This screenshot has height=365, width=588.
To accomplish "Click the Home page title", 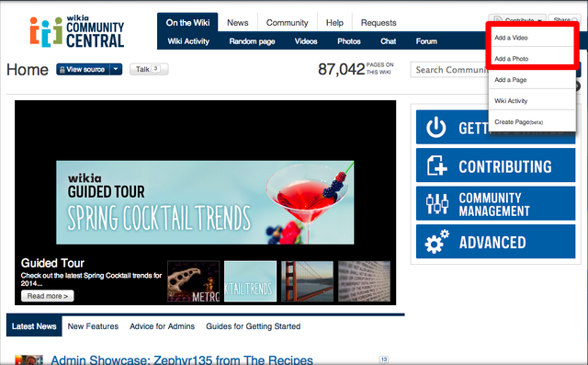I will pyautogui.click(x=28, y=70).
